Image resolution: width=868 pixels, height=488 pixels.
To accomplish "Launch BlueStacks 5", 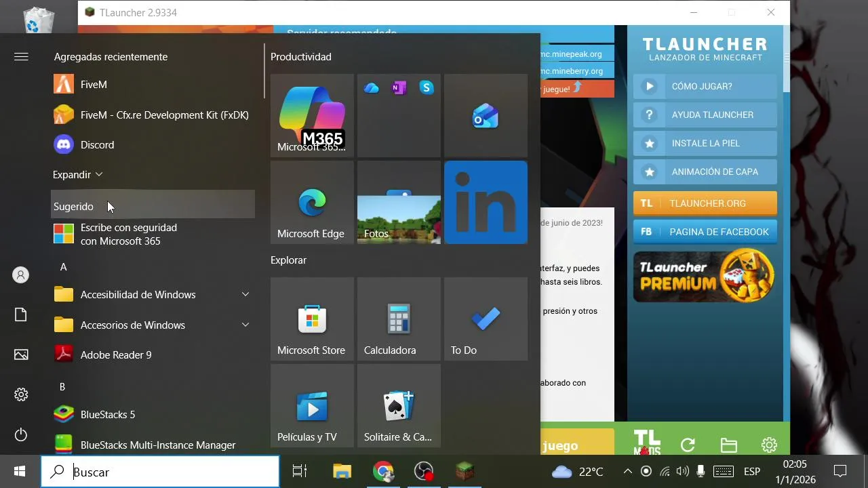I will point(153,415).
